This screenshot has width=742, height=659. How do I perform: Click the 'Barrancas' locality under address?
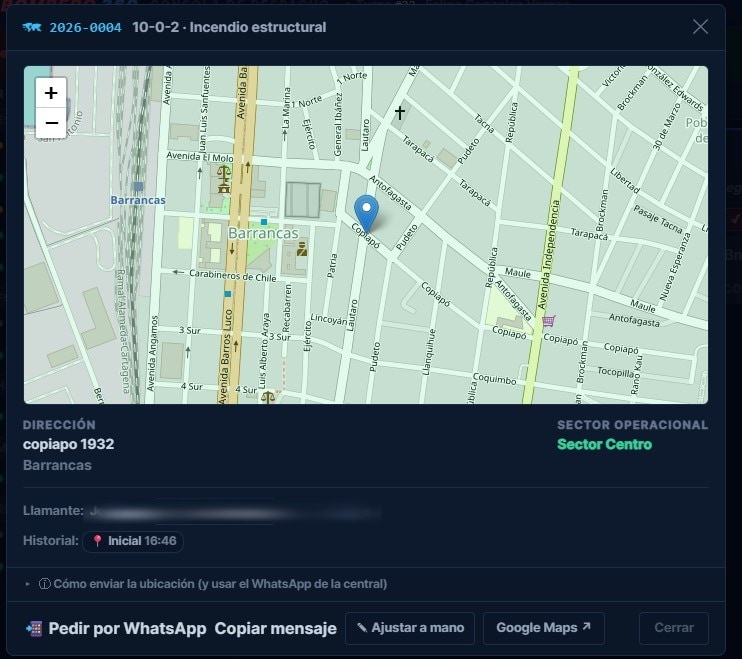pos(57,465)
